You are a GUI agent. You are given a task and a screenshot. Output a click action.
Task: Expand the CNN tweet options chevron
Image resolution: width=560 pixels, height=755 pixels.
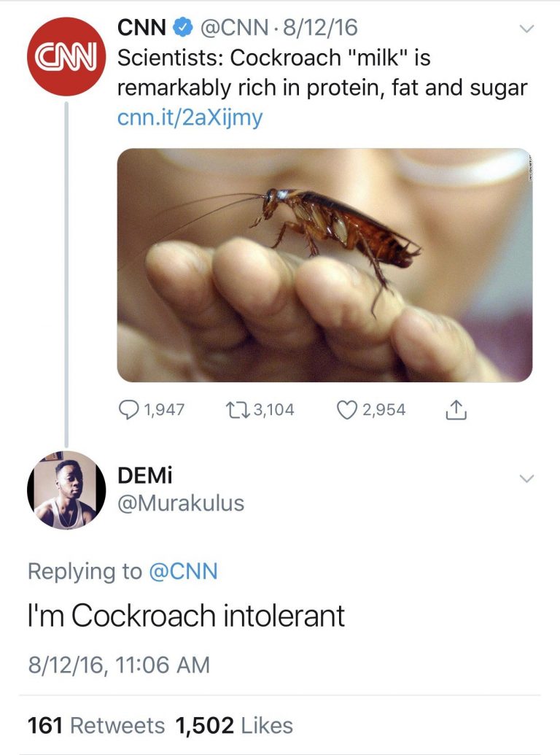click(x=526, y=30)
